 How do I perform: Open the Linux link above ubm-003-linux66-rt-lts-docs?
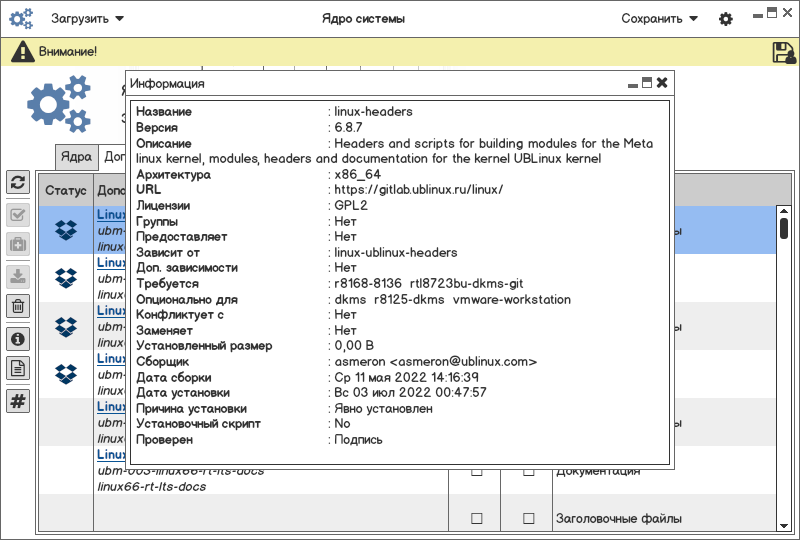tap(111, 454)
